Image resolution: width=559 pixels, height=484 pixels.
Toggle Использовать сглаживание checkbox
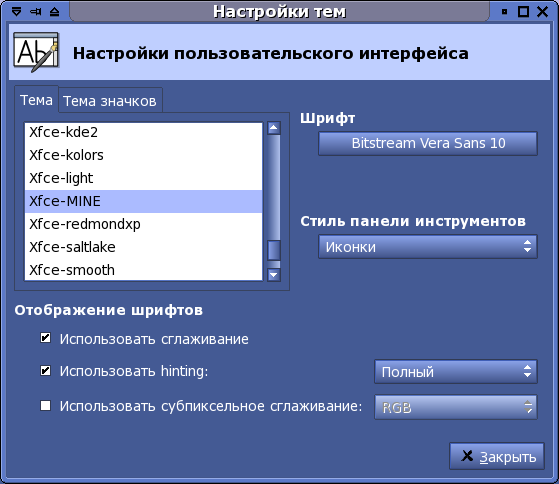tap(45, 338)
